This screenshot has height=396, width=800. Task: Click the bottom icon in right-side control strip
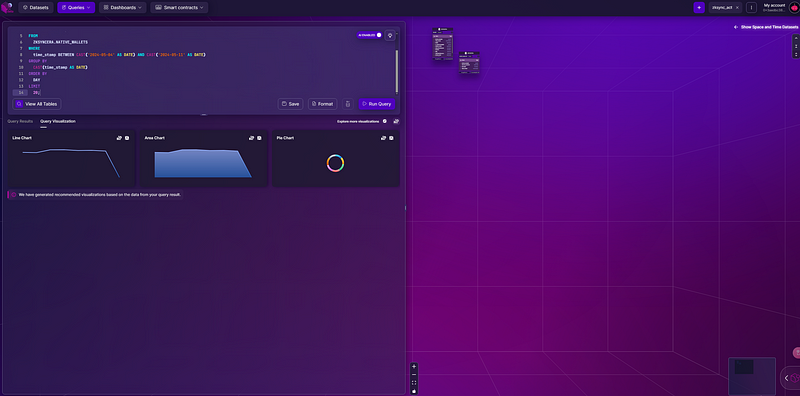(x=796, y=54)
